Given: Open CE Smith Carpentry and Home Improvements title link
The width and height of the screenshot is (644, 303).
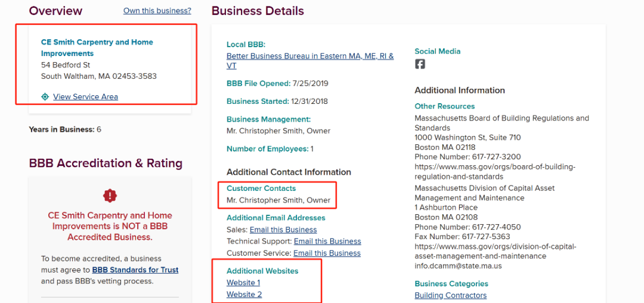Looking at the screenshot, I should [97, 48].
